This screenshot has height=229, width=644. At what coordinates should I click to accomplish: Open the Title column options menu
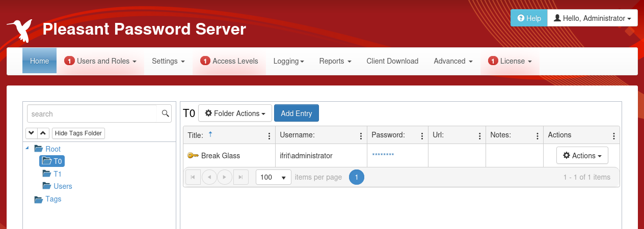point(270,136)
